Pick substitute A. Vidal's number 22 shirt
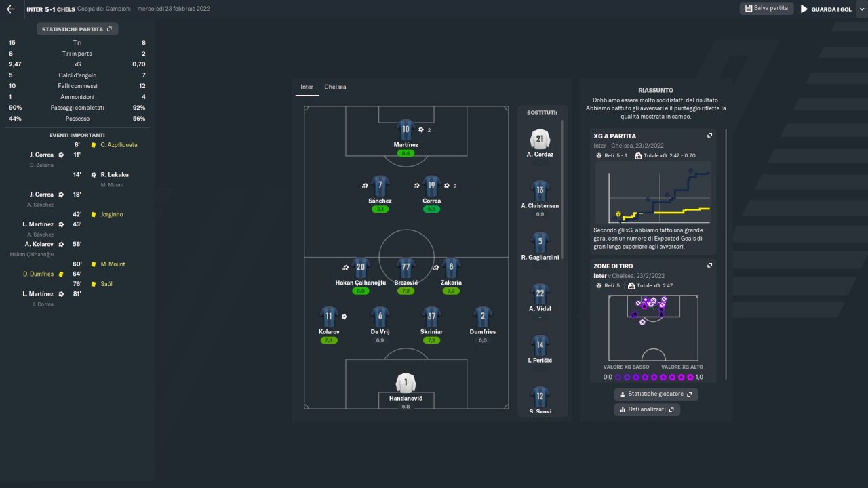This screenshot has width=868, height=488. coord(540,293)
